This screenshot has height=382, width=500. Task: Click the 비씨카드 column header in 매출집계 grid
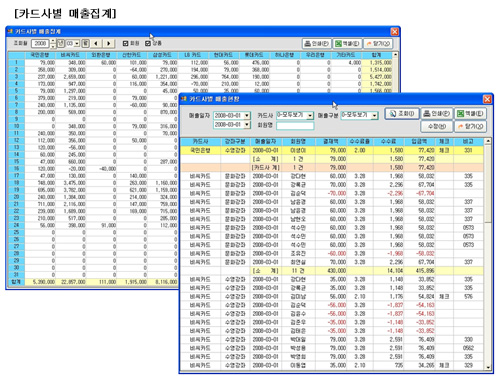70,55
